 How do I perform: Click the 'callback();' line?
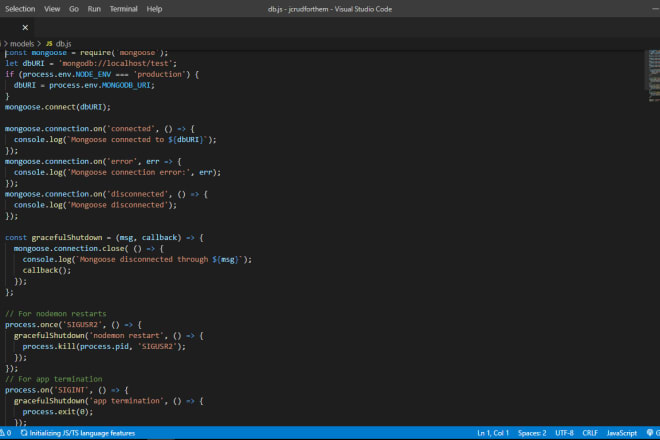[x=47, y=270]
